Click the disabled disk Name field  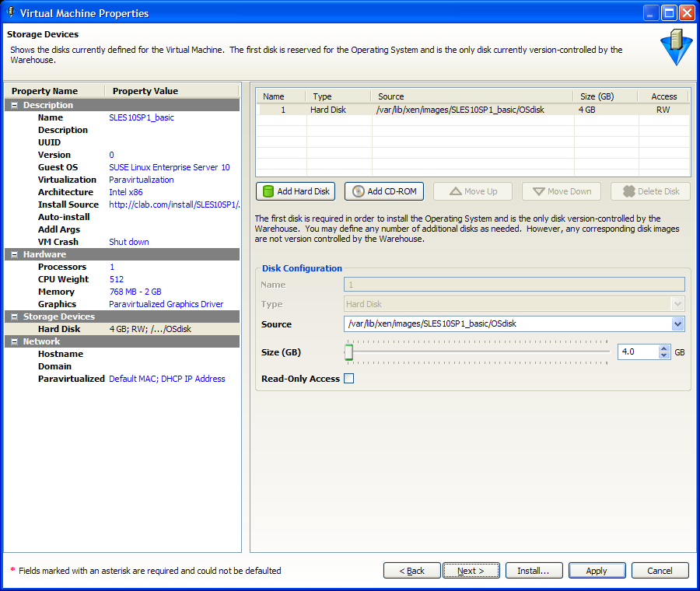[x=514, y=285]
